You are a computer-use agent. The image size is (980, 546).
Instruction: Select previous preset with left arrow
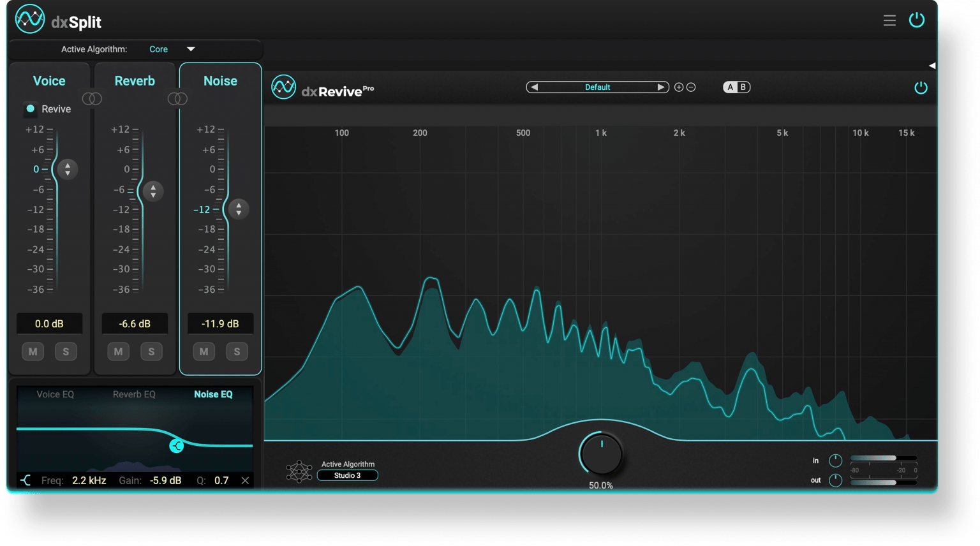tap(535, 87)
